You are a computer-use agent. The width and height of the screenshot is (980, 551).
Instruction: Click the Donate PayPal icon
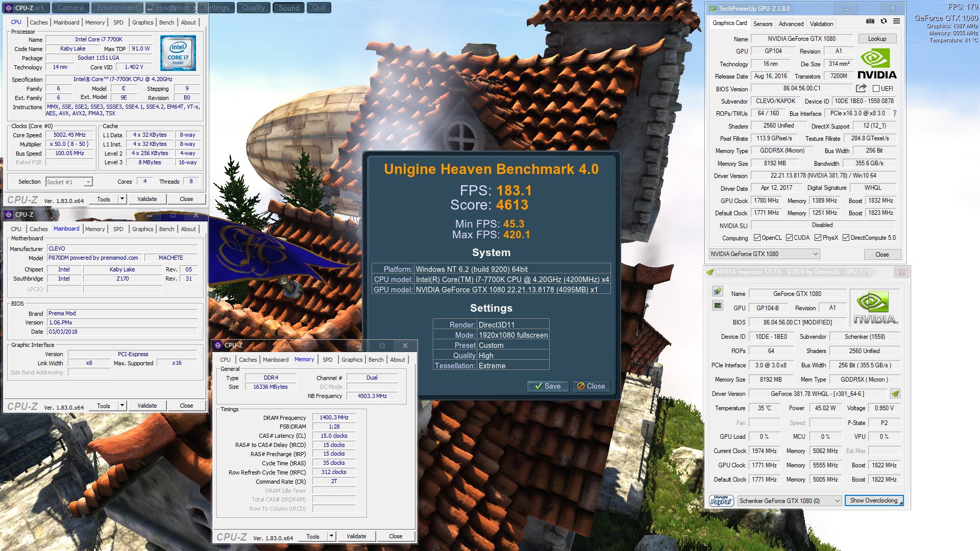click(x=721, y=500)
